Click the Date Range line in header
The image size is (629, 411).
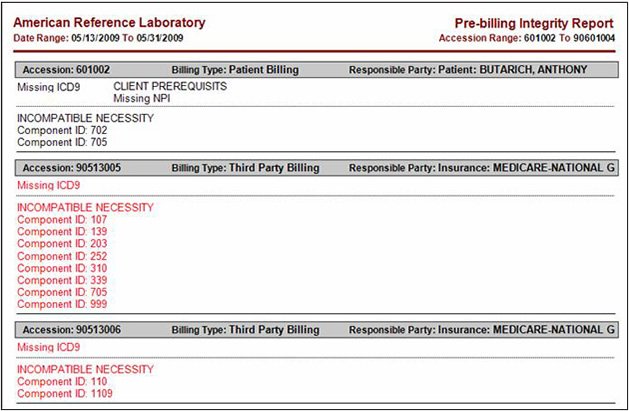[x=97, y=38]
